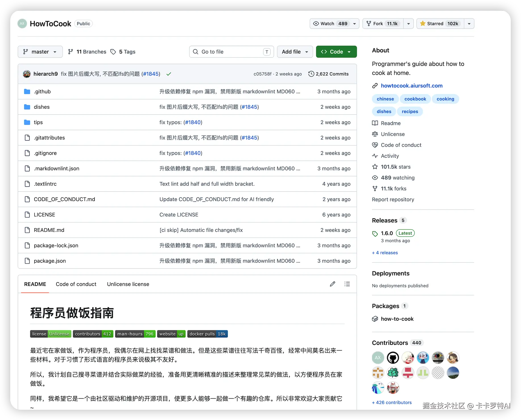Viewport: 521px width, 420px height.
Task: Open the .textlintrc file
Action: click(x=45, y=184)
